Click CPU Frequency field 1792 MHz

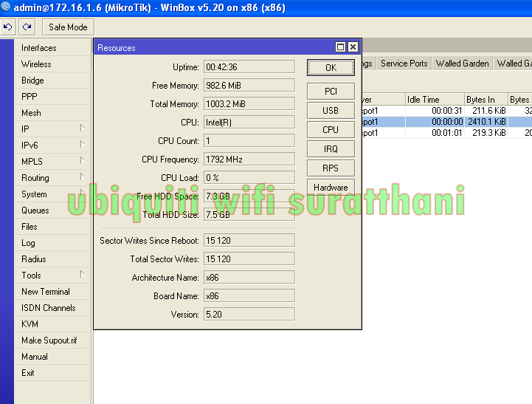click(249, 160)
